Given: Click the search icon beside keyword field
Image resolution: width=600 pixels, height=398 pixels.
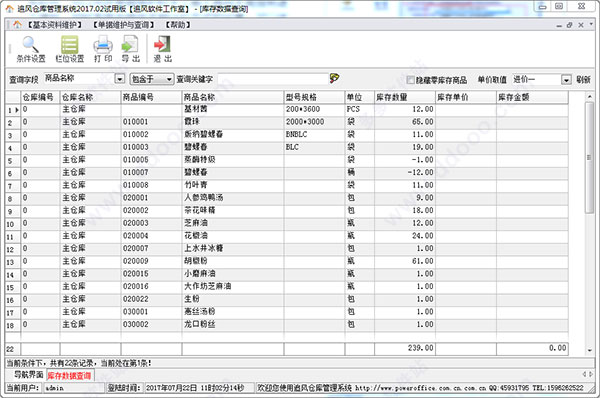Looking at the screenshot, I should (x=334, y=78).
